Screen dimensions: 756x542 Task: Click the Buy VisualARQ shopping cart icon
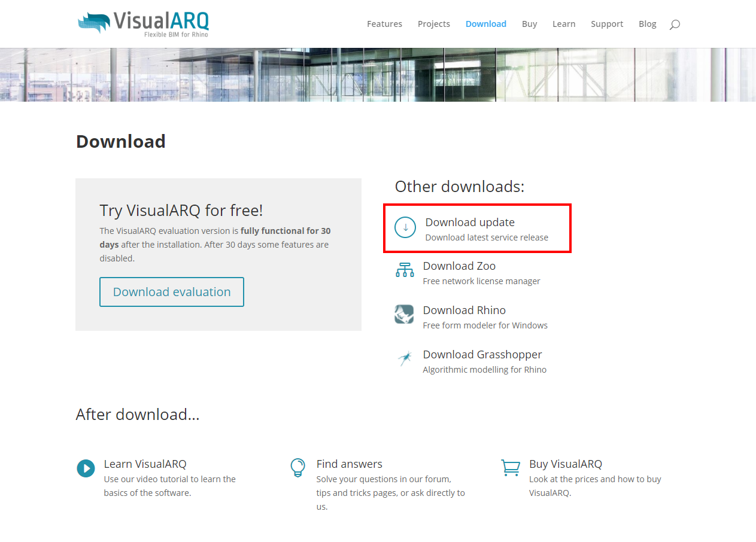pyautogui.click(x=511, y=467)
